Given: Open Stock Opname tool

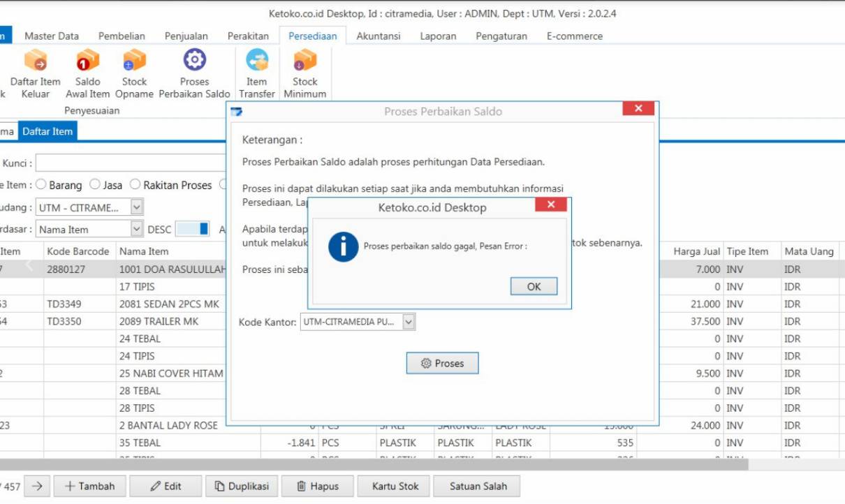Looking at the screenshot, I should pos(134,61).
